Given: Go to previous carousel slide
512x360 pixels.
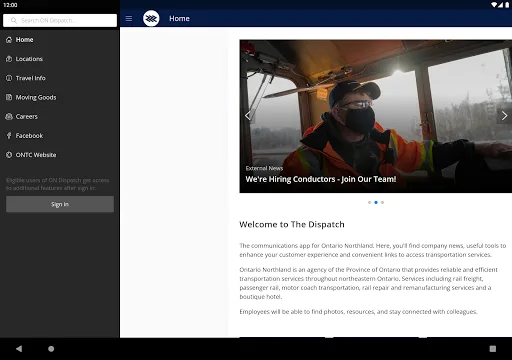Looking at the screenshot, I should 248,116.
